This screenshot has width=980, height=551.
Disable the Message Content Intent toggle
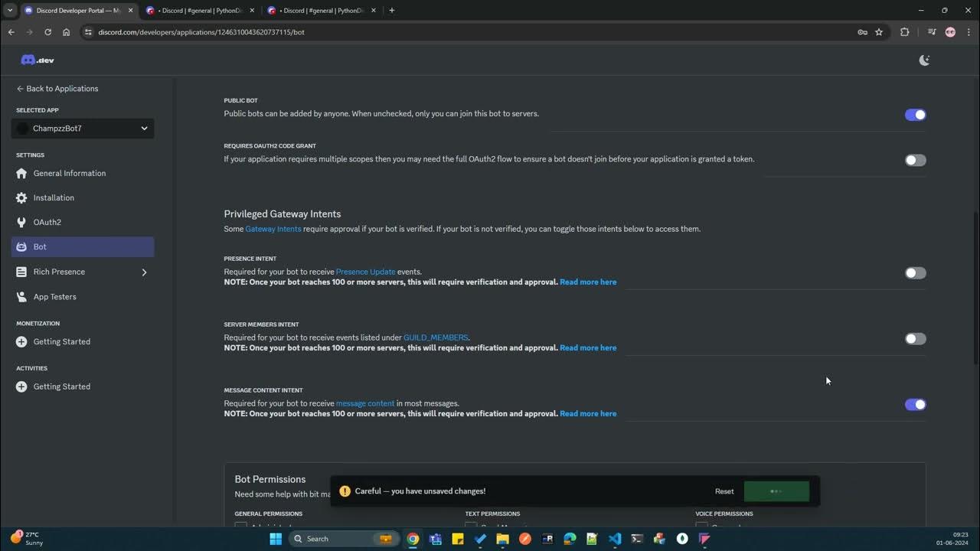(x=915, y=405)
